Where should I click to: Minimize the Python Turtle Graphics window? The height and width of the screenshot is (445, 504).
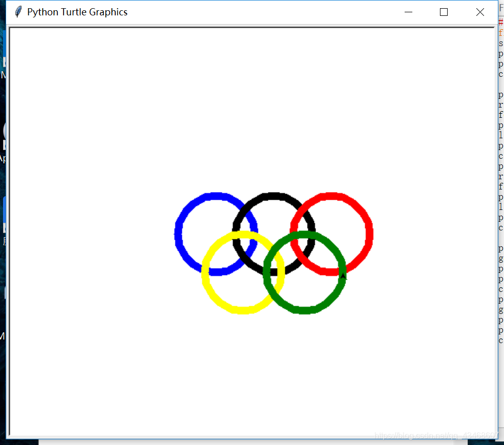408,12
